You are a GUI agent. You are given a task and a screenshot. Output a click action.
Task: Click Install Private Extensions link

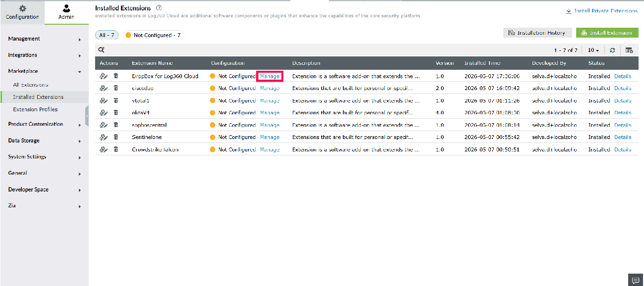pos(602,10)
